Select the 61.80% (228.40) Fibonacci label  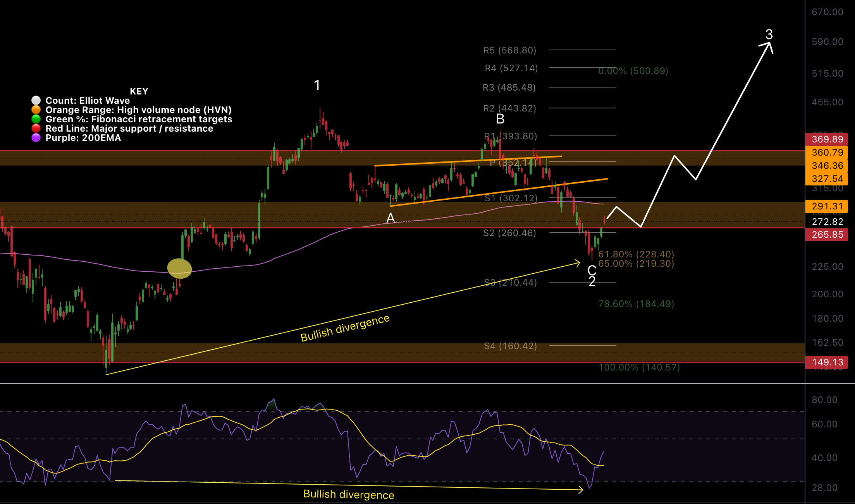pos(636,254)
